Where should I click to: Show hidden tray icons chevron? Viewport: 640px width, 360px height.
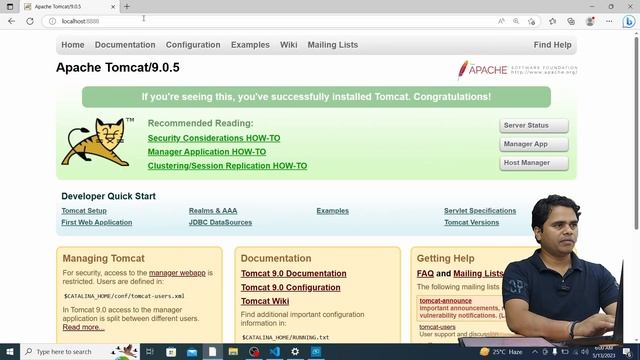point(535,351)
